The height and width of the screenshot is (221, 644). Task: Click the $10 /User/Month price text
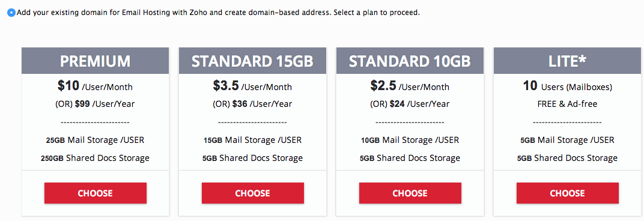96,86
